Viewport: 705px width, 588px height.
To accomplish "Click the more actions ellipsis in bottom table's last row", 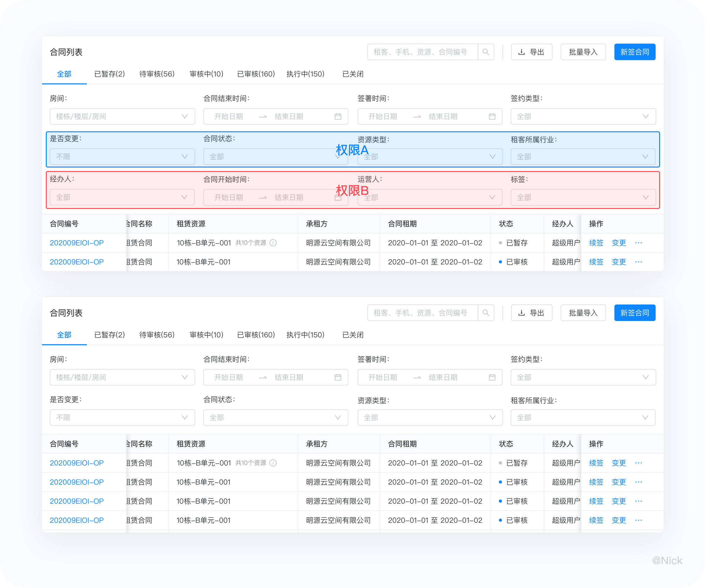I will (639, 520).
